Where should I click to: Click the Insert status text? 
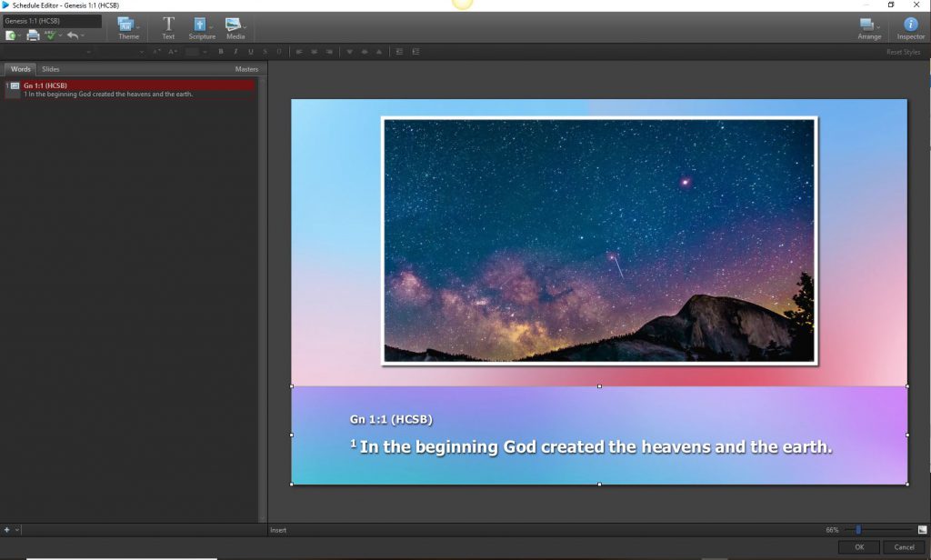coord(278,530)
